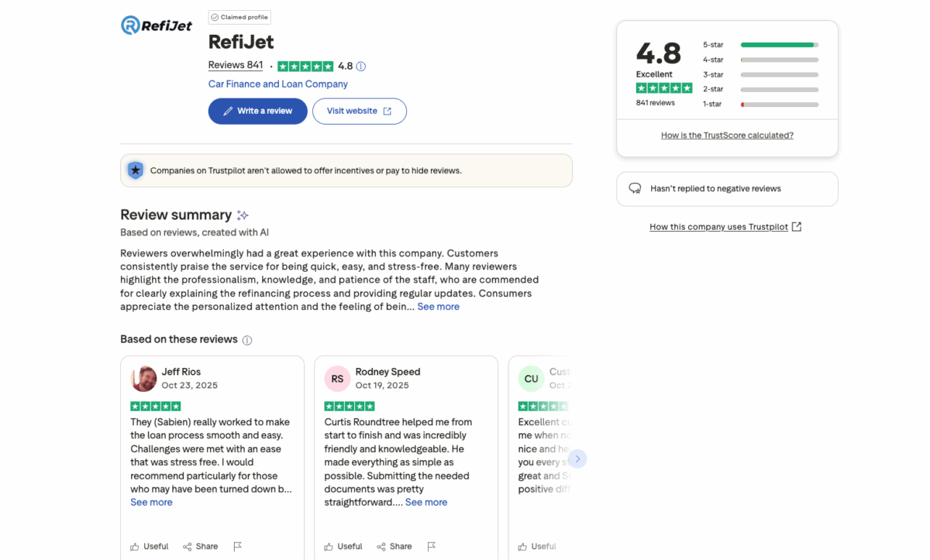Click the speech bubble icon in negative replies notice
Image resolution: width=930 pixels, height=560 pixels.
(x=635, y=188)
